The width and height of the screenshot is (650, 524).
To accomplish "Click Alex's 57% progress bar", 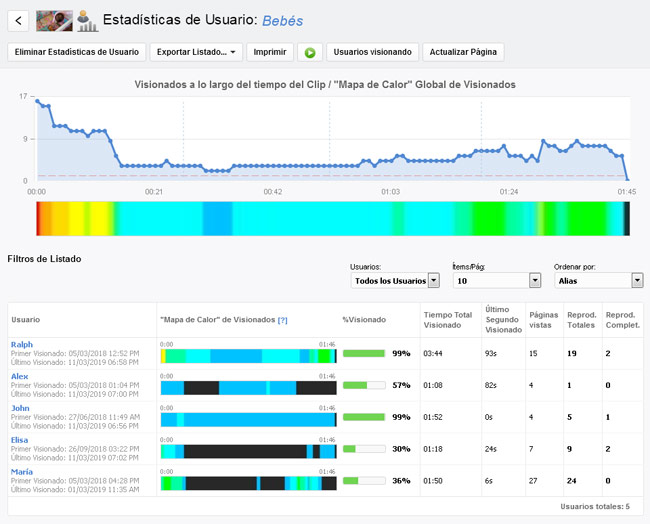I will (364, 386).
